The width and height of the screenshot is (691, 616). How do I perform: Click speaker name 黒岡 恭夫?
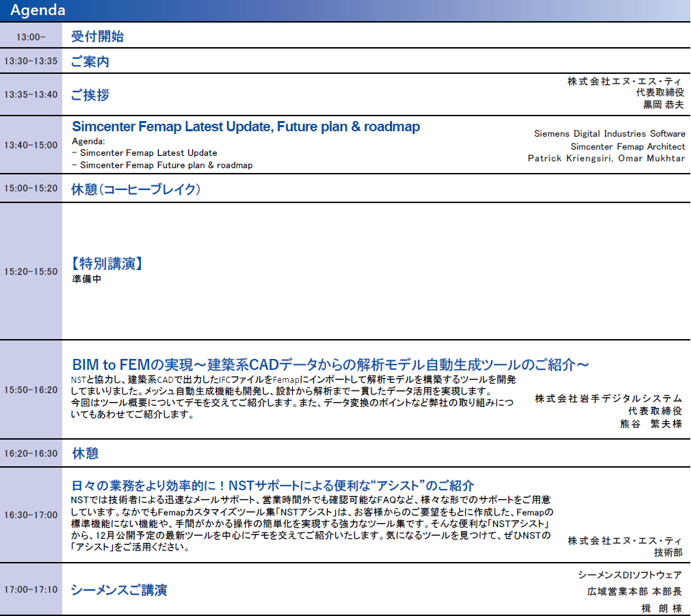(662, 105)
